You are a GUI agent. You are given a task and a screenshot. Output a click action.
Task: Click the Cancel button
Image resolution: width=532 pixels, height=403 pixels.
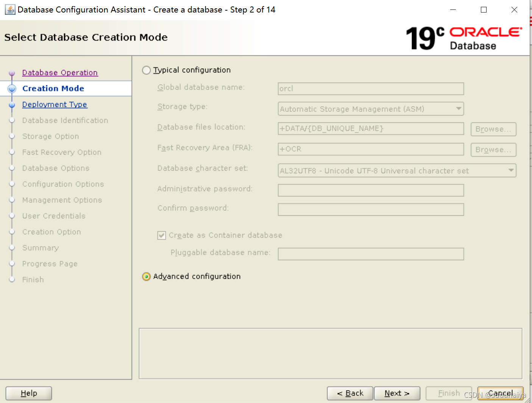501,393
